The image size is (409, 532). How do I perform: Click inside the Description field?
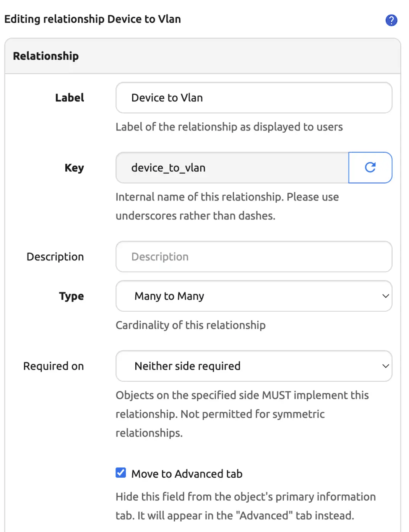254,257
